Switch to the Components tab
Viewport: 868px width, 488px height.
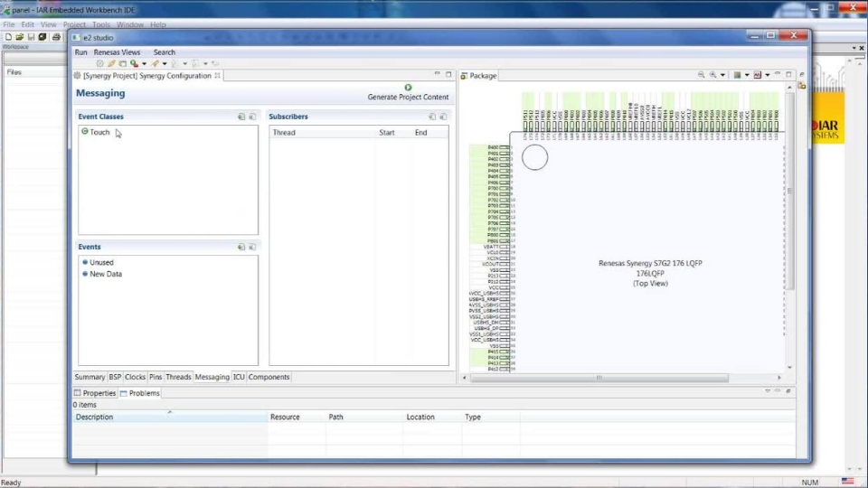(x=269, y=377)
